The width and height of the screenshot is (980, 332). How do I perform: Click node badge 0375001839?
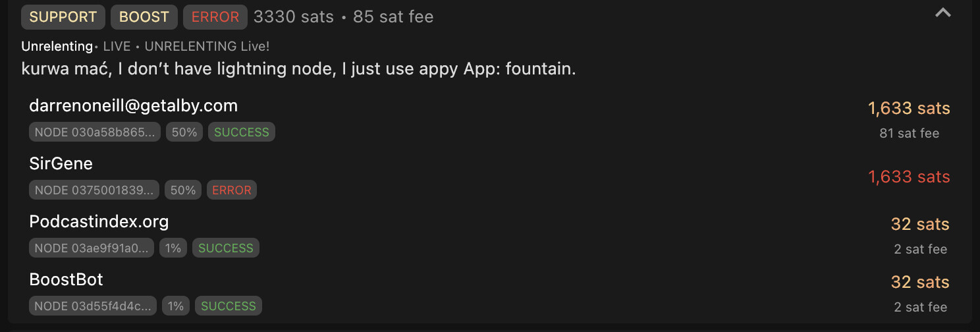pyautogui.click(x=94, y=190)
